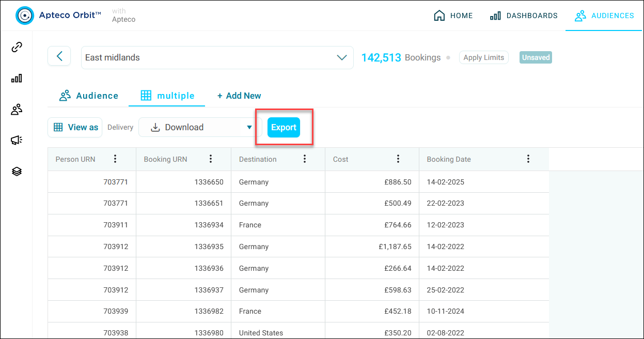Open Booking Date column options menu
The width and height of the screenshot is (644, 339).
(528, 159)
